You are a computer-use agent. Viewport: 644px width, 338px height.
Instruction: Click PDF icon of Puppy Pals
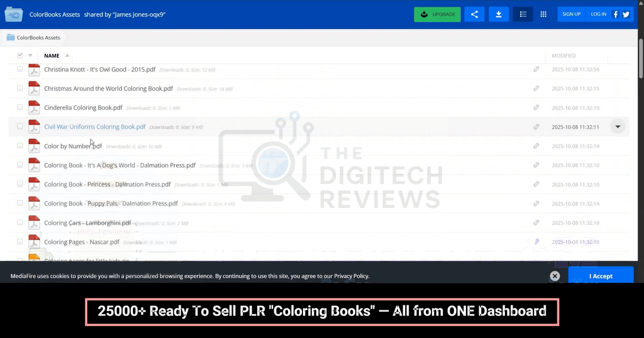click(34, 203)
